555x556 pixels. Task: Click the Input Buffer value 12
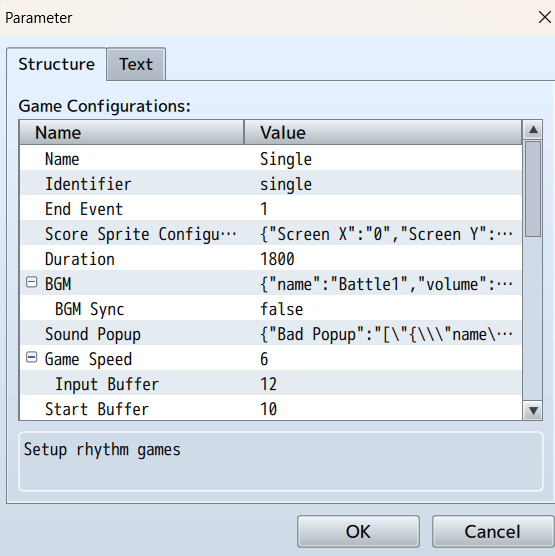click(268, 384)
